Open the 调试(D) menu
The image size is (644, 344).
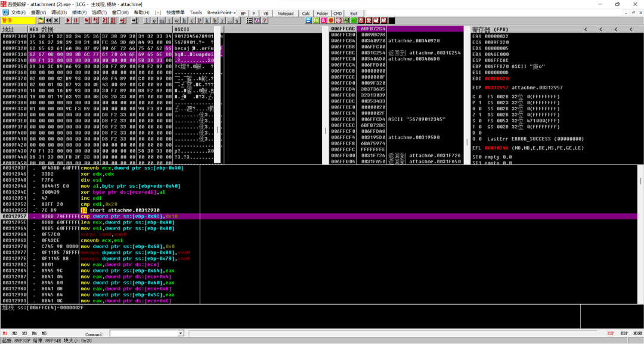(x=58, y=13)
